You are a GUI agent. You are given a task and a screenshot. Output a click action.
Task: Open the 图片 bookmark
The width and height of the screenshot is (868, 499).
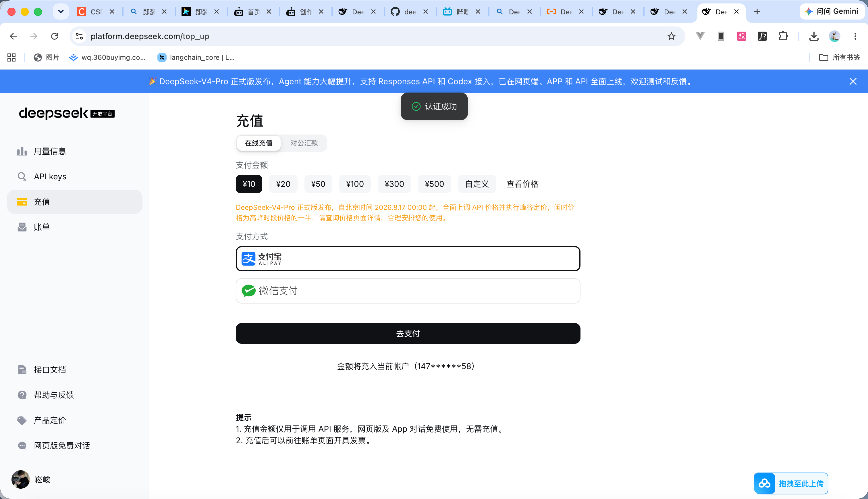(46, 57)
